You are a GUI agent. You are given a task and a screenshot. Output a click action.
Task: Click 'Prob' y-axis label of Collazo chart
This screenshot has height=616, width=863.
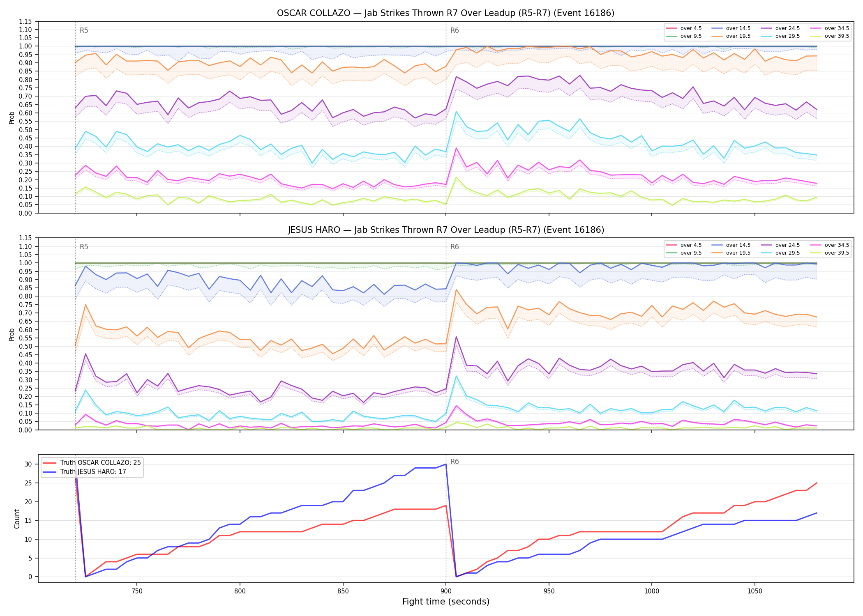coord(12,117)
